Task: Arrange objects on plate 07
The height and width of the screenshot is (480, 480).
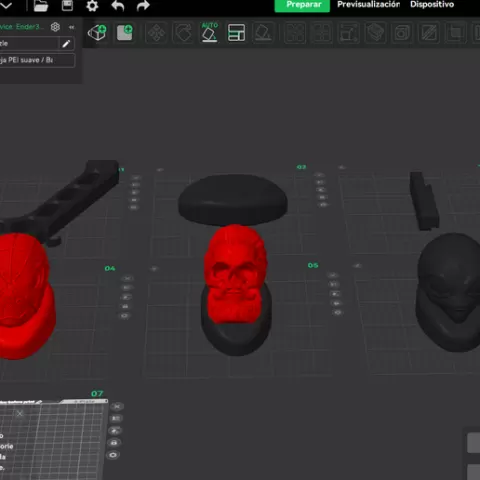Action: click(115, 431)
